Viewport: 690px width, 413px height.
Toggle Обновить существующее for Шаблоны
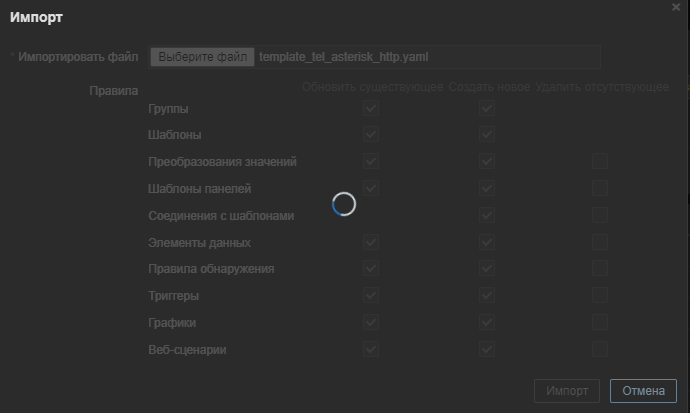371,134
